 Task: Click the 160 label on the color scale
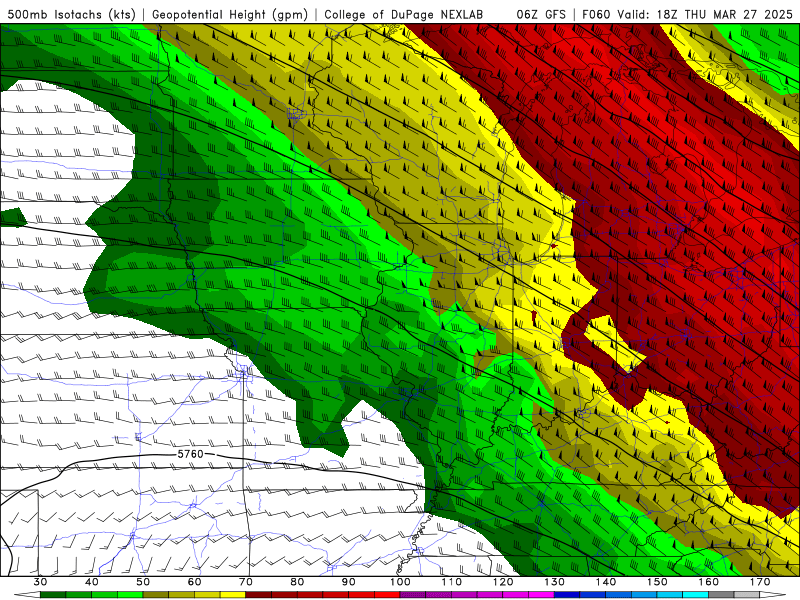click(709, 582)
